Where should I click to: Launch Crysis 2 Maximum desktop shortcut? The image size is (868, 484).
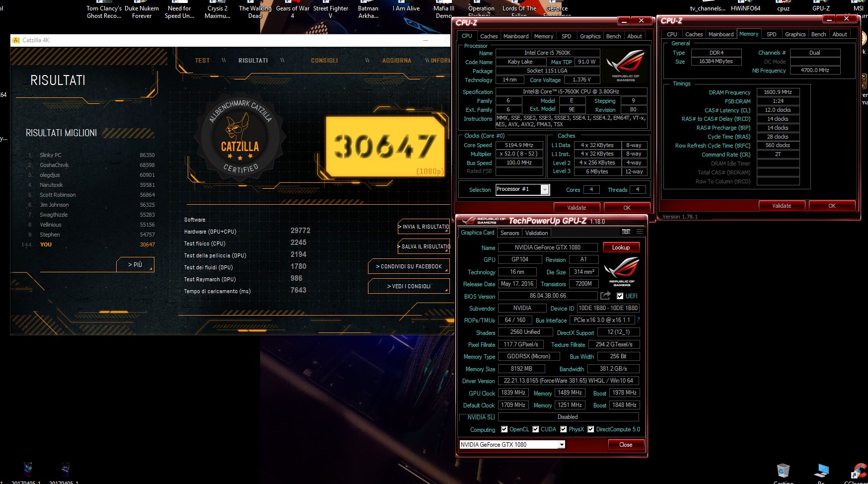pos(217,11)
